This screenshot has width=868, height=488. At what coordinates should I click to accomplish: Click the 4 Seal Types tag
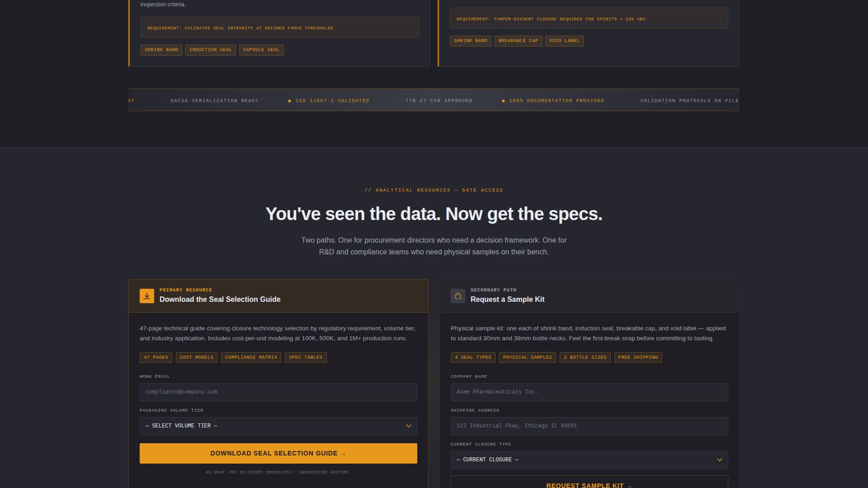click(473, 357)
